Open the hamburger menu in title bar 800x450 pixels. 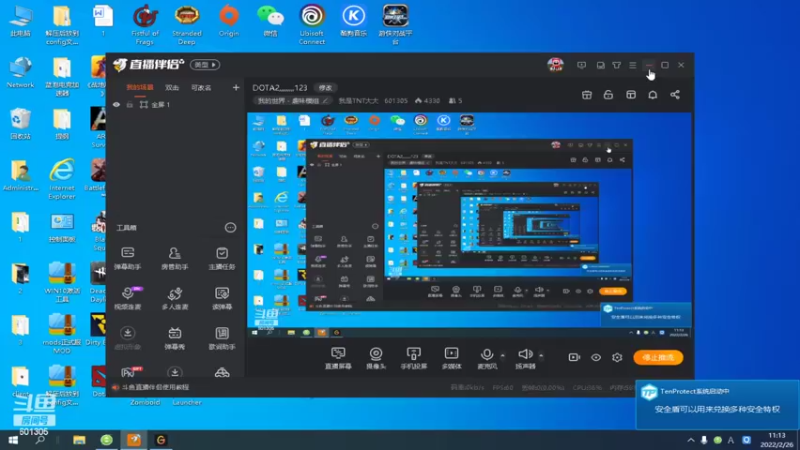click(x=633, y=65)
